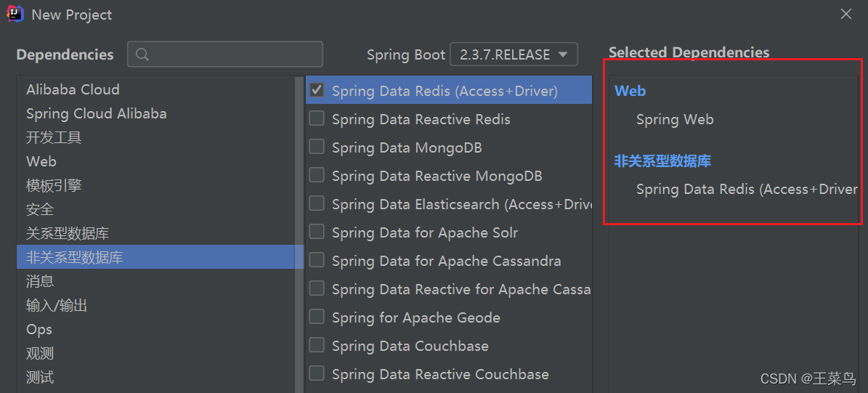Image resolution: width=868 pixels, height=393 pixels.
Task: Close the New Project dialog
Action: coord(846,15)
